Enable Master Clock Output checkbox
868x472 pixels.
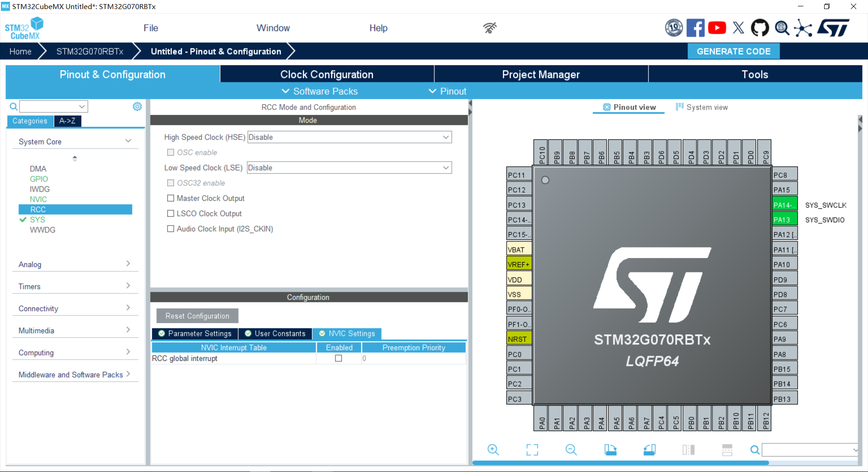(x=171, y=198)
